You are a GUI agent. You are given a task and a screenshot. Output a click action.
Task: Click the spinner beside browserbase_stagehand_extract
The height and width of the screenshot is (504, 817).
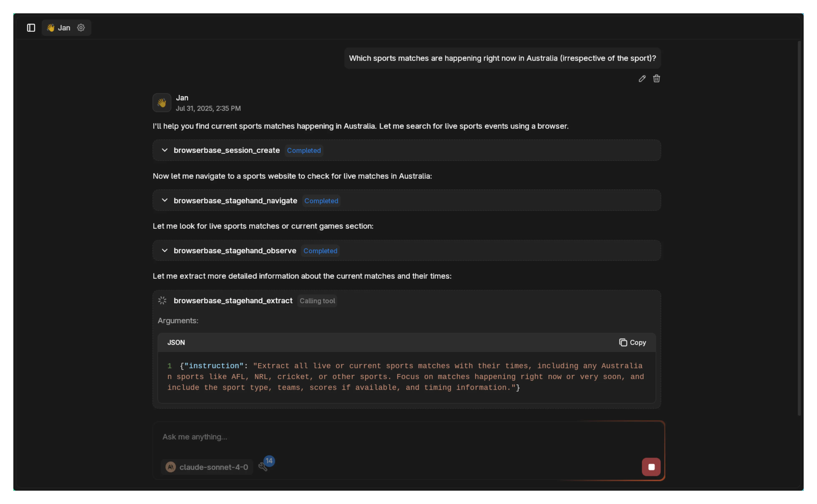coord(162,300)
